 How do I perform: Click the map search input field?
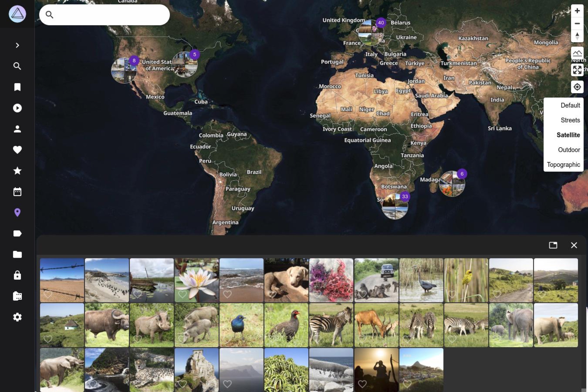click(110, 15)
